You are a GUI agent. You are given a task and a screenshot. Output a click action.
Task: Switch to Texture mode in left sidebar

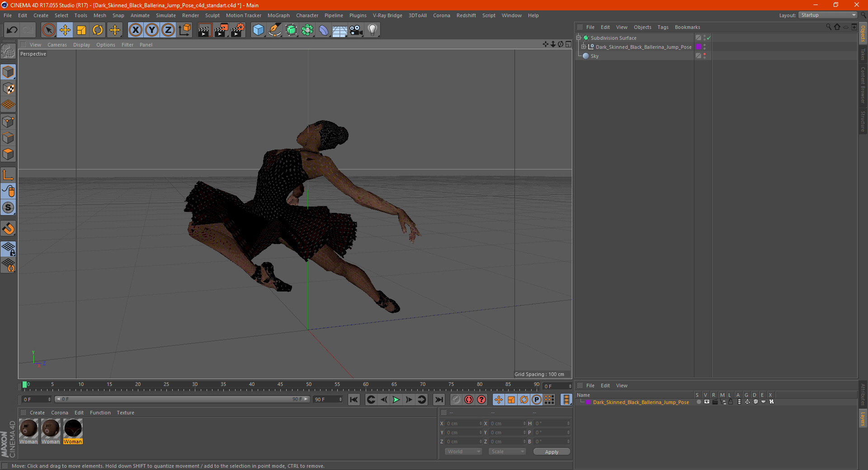click(8, 88)
